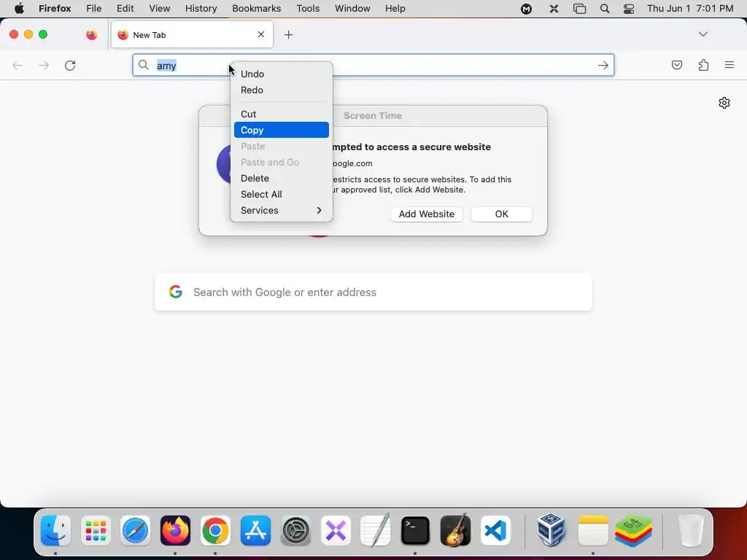Screen dimensions: 747x560
Task: Open the Save to Pocket icon
Action: [x=676, y=65]
